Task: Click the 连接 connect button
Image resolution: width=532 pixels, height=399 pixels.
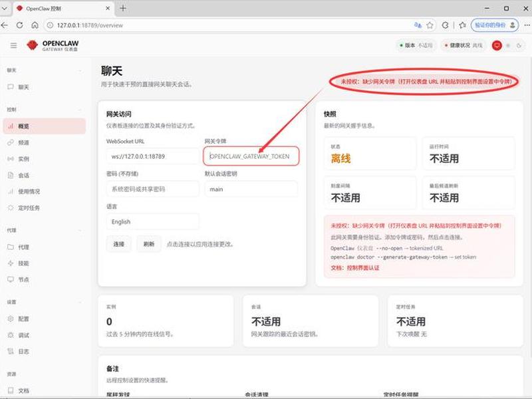Action: coord(119,244)
